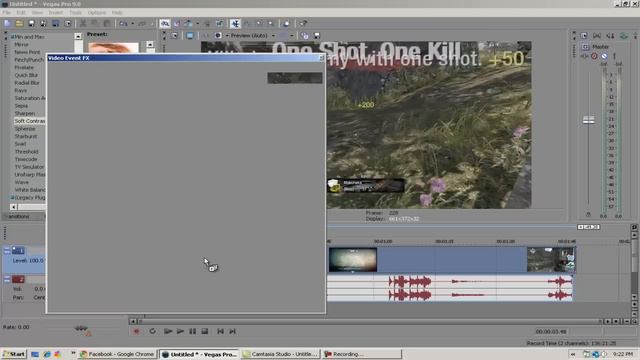640x360 pixels.
Task: Stop playback in the transport bar
Action: [204, 331]
